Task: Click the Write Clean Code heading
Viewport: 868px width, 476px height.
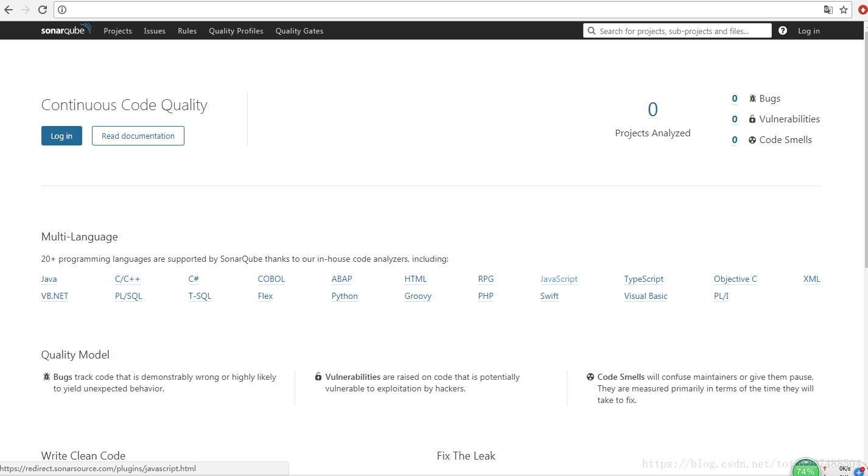Action: [83, 456]
